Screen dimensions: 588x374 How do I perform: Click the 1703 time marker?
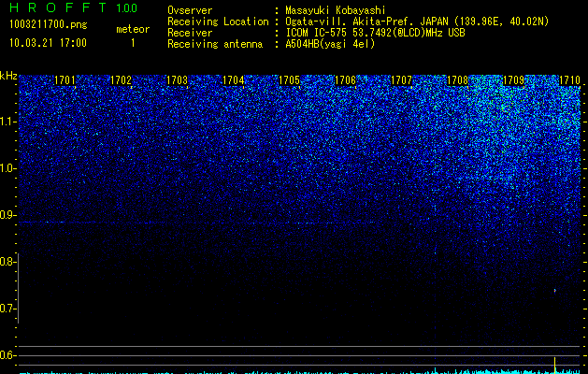(x=177, y=80)
